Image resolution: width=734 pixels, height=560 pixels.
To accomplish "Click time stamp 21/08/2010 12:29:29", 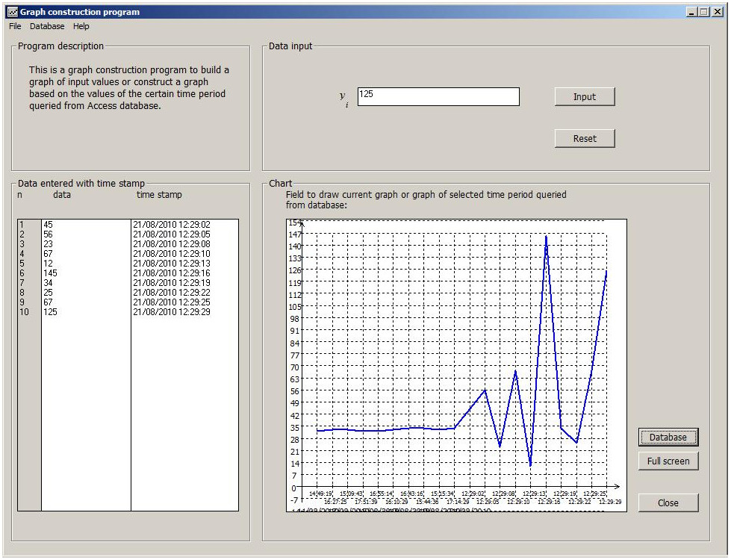I will pos(171,312).
